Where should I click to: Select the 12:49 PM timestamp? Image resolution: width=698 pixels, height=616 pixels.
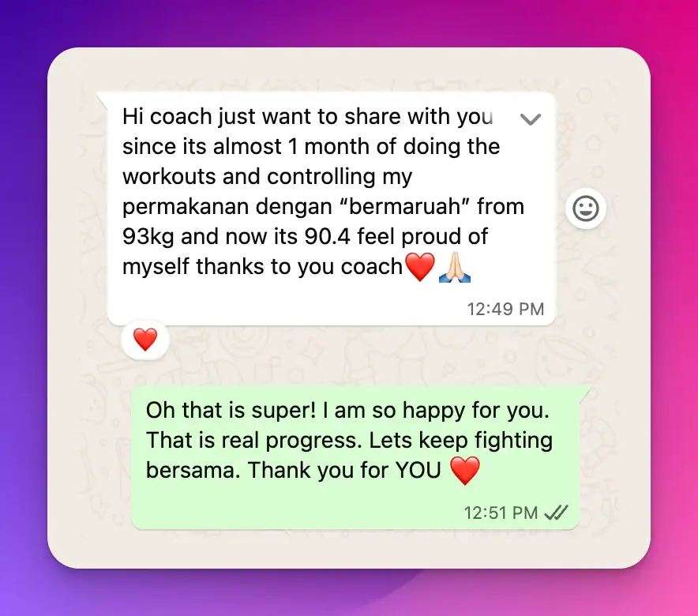[505, 309]
